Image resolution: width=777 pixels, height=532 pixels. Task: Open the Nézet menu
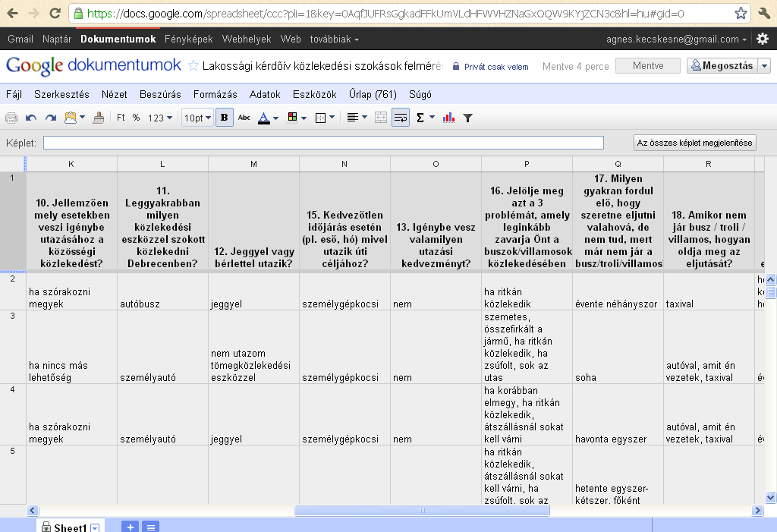click(114, 94)
